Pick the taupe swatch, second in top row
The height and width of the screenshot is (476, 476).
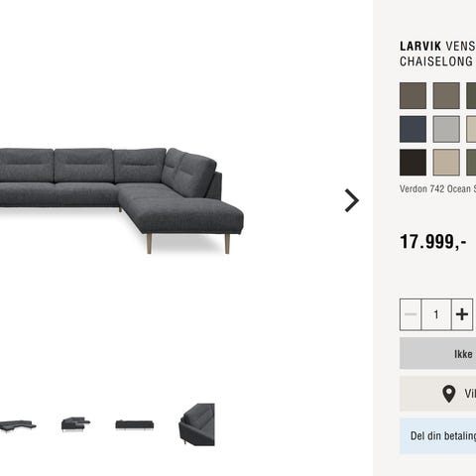click(x=446, y=95)
